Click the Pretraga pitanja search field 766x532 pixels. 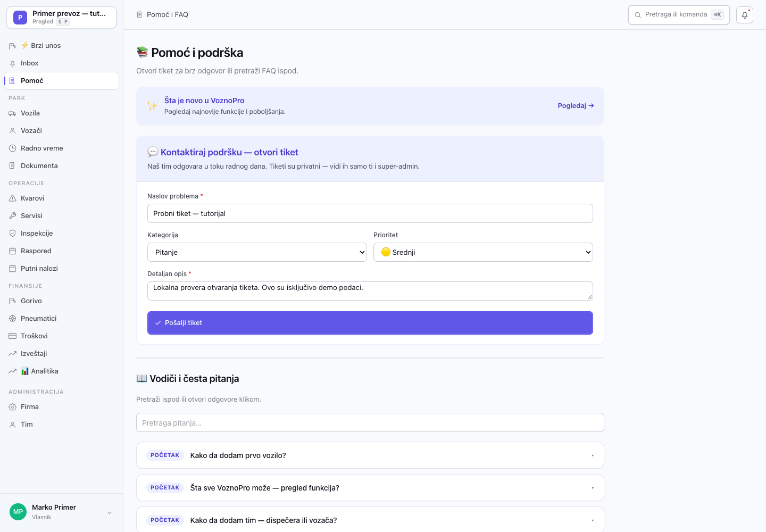pos(370,422)
